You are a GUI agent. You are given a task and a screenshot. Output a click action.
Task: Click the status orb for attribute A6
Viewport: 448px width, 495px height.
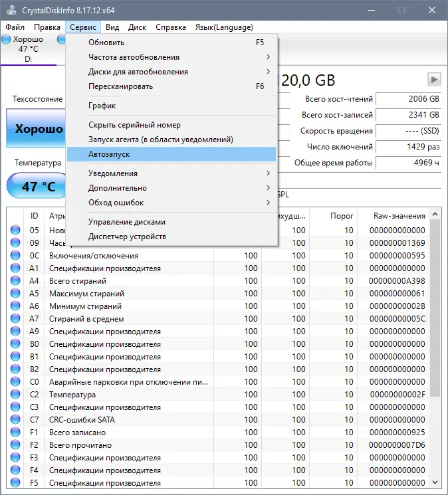[15, 306]
